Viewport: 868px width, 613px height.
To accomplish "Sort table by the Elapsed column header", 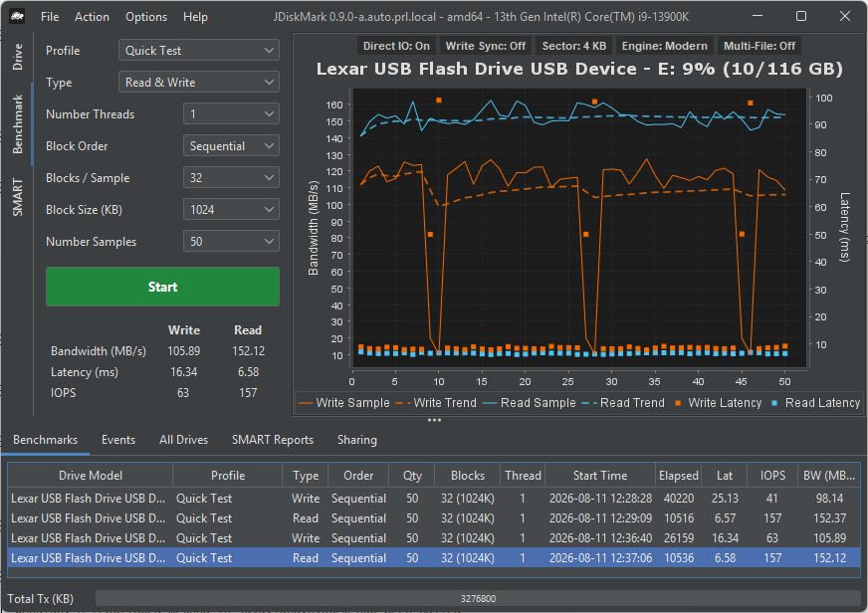I will click(679, 476).
